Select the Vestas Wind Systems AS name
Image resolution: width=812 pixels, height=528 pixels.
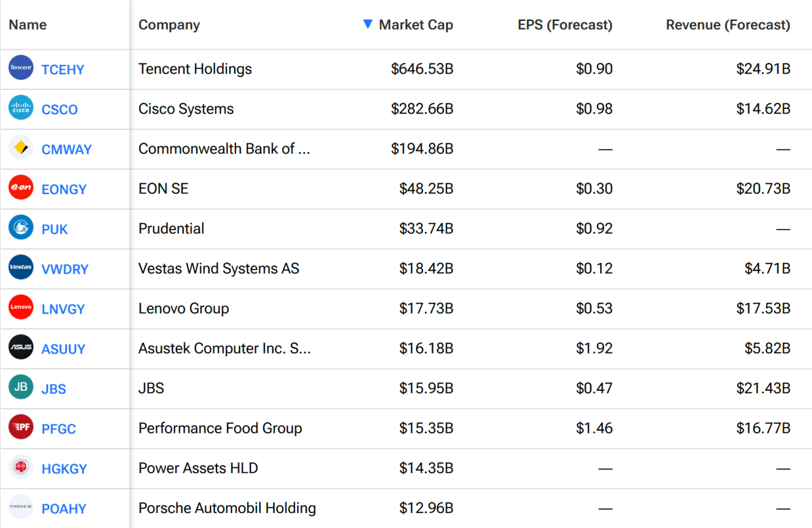[x=219, y=268]
